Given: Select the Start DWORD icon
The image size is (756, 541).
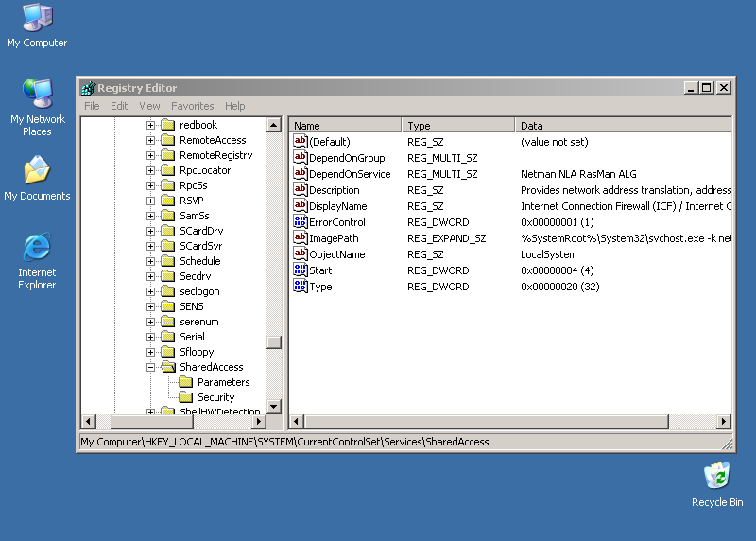Looking at the screenshot, I should click(300, 270).
